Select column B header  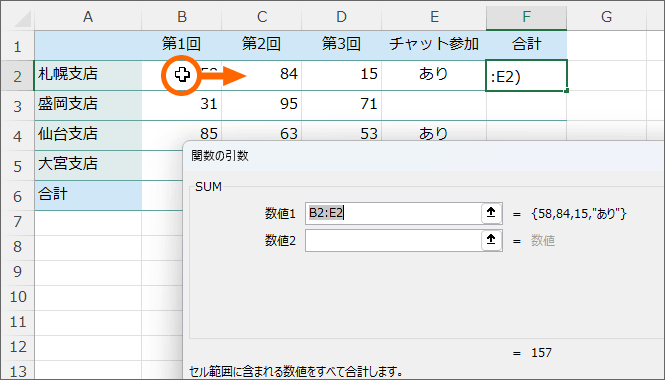182,17
